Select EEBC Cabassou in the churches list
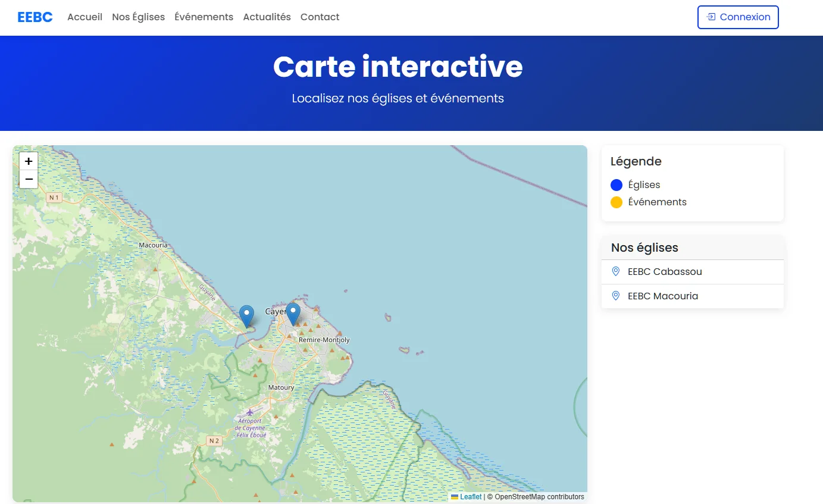This screenshot has width=823, height=504. coord(664,271)
